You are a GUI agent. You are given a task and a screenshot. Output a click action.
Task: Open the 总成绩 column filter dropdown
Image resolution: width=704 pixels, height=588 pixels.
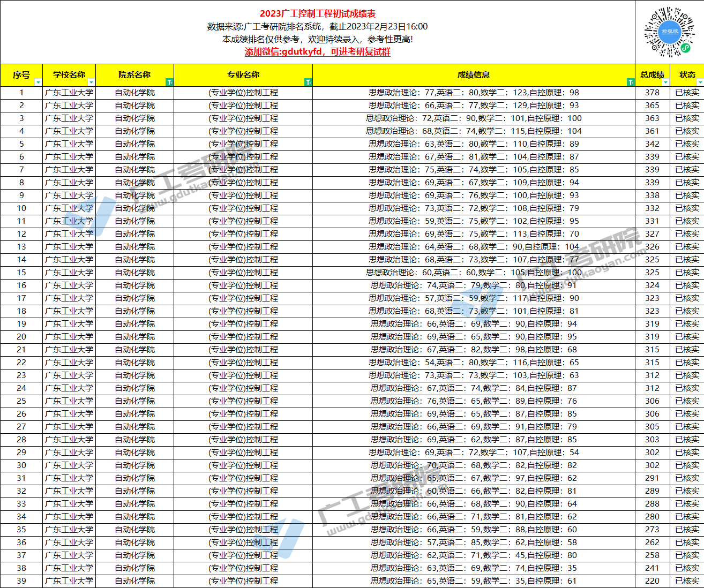pos(665,82)
